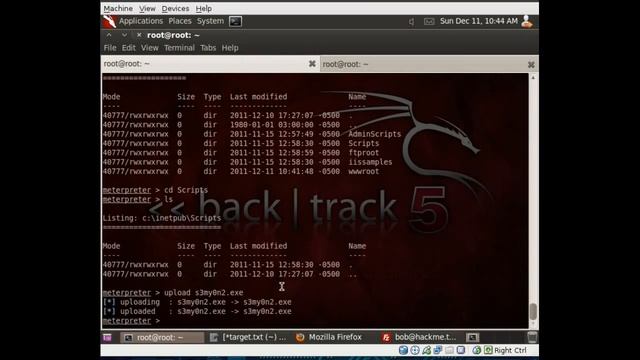Close the first root@root terminal tab
640x360 pixels.
(x=312, y=64)
